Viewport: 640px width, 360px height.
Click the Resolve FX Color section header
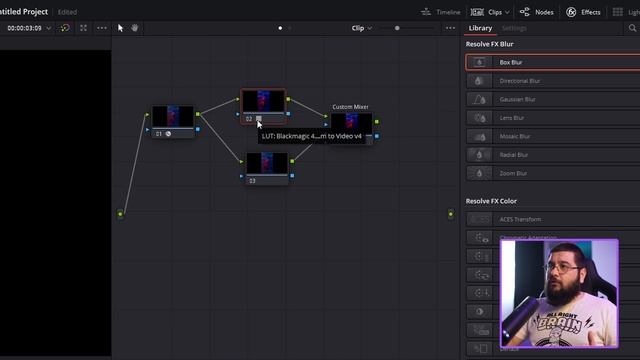(491, 201)
